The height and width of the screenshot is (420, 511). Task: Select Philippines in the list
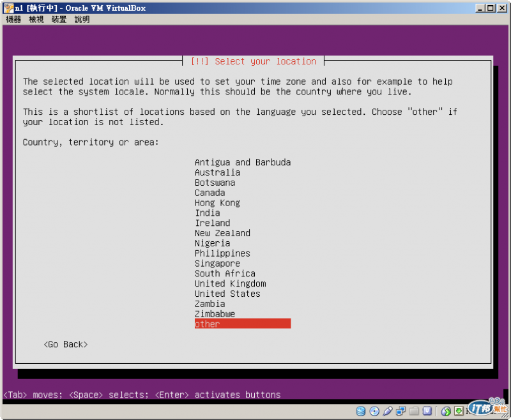(x=222, y=253)
